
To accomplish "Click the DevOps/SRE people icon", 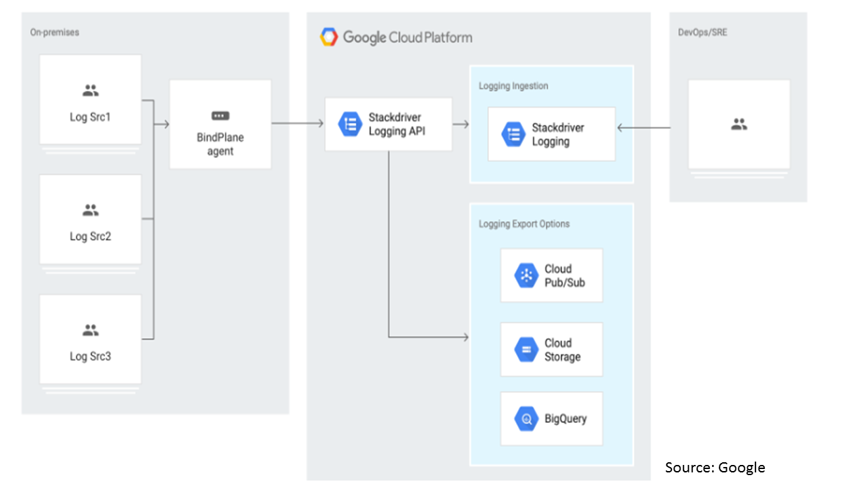I will coord(739,125).
